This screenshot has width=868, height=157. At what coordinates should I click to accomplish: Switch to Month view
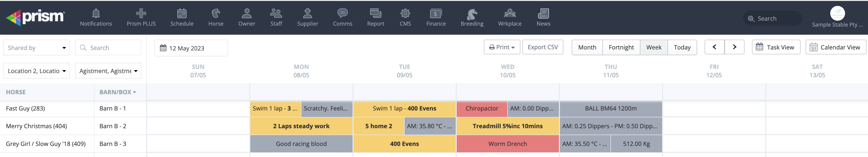pos(587,47)
